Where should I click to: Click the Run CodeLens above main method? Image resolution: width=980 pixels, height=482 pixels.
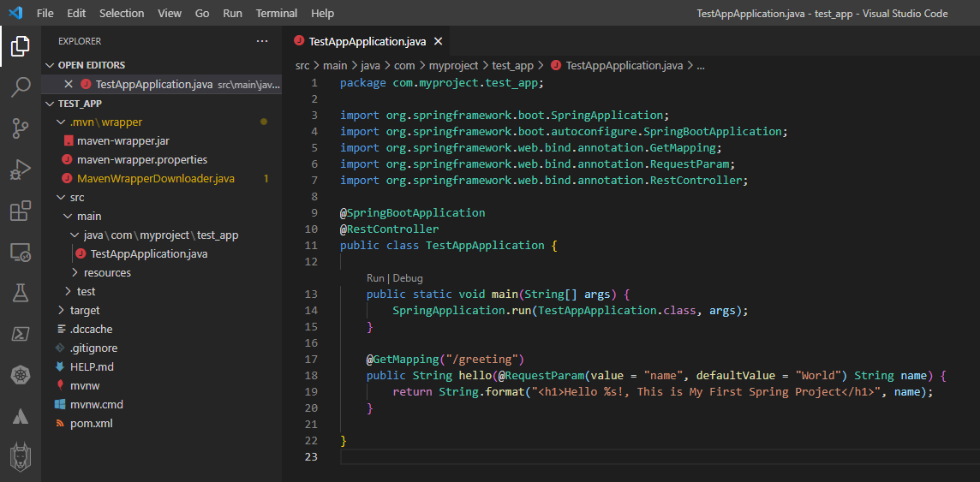(375, 278)
